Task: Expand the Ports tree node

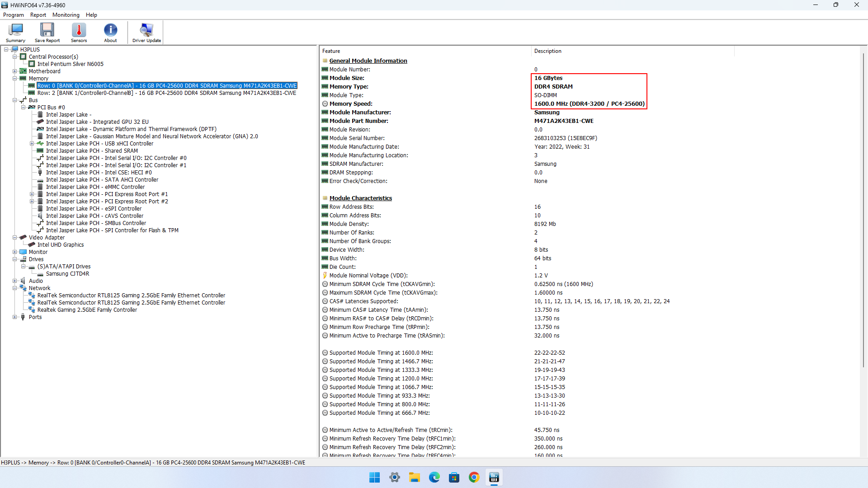Action: [x=15, y=317]
